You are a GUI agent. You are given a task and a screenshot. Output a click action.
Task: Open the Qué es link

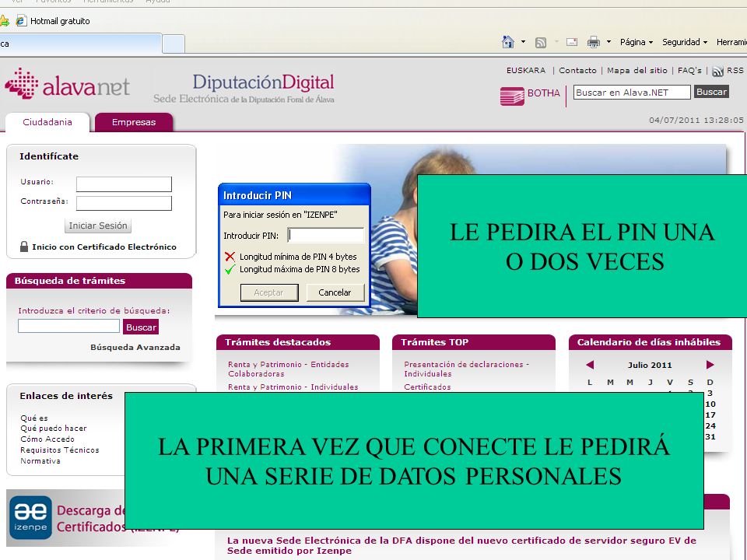click(33, 418)
